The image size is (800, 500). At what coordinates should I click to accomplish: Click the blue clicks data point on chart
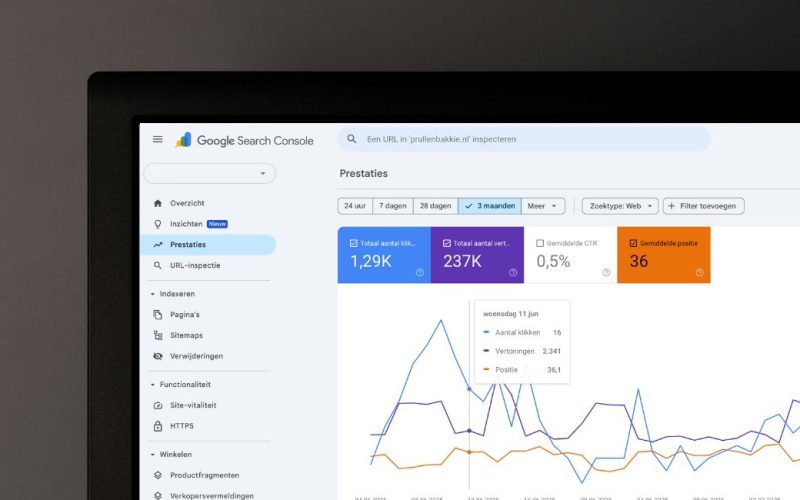tap(469, 389)
